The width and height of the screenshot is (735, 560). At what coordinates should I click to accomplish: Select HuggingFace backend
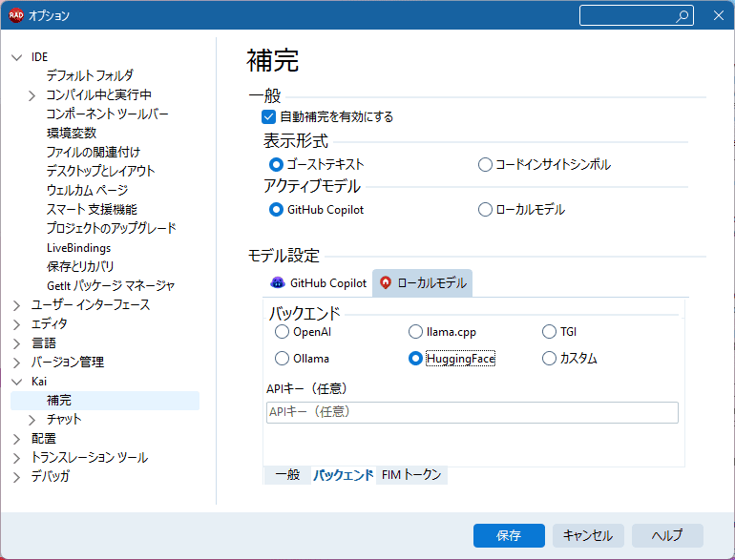(415, 359)
